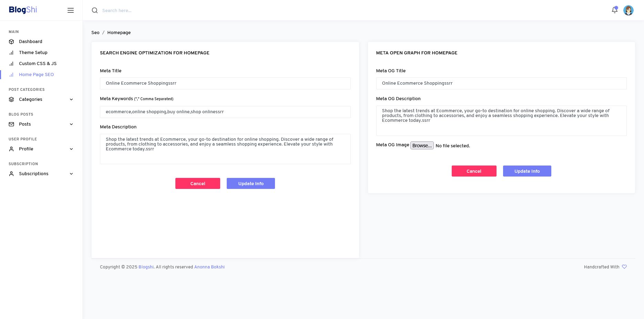Expand the Categories submenu chevron
The image size is (644, 319).
click(x=71, y=99)
